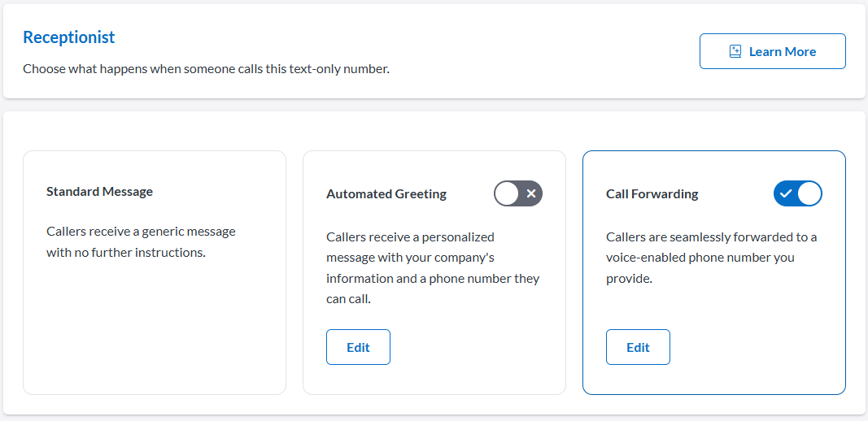Click the 'Choose what happens' subtitle text

(x=206, y=69)
